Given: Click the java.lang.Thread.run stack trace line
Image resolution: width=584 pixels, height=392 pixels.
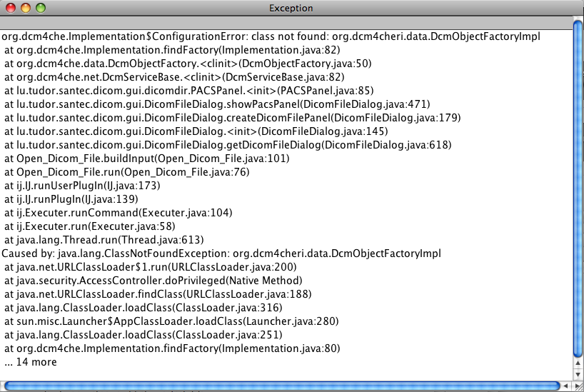Looking at the screenshot, I should tap(104, 240).
